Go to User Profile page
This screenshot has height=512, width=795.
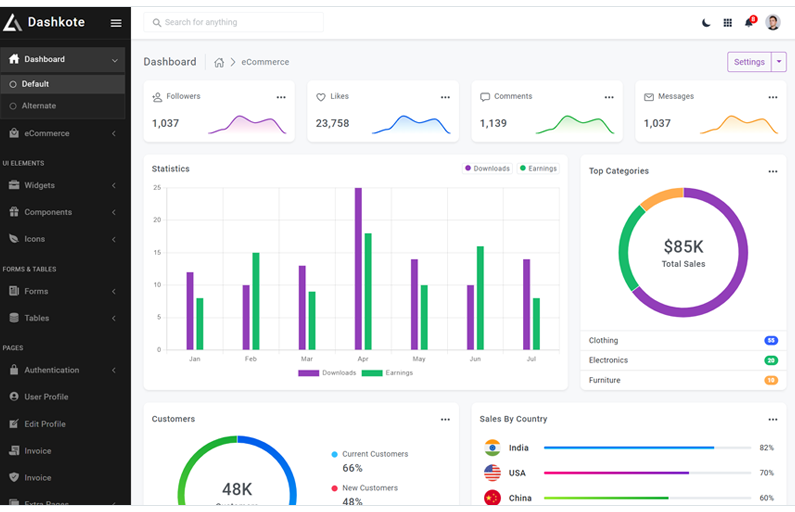pyautogui.click(x=46, y=397)
